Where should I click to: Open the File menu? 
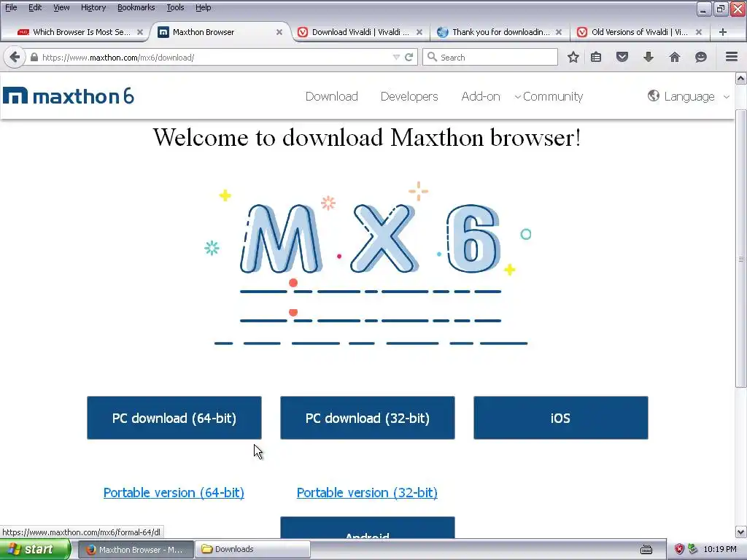pyautogui.click(x=10, y=7)
